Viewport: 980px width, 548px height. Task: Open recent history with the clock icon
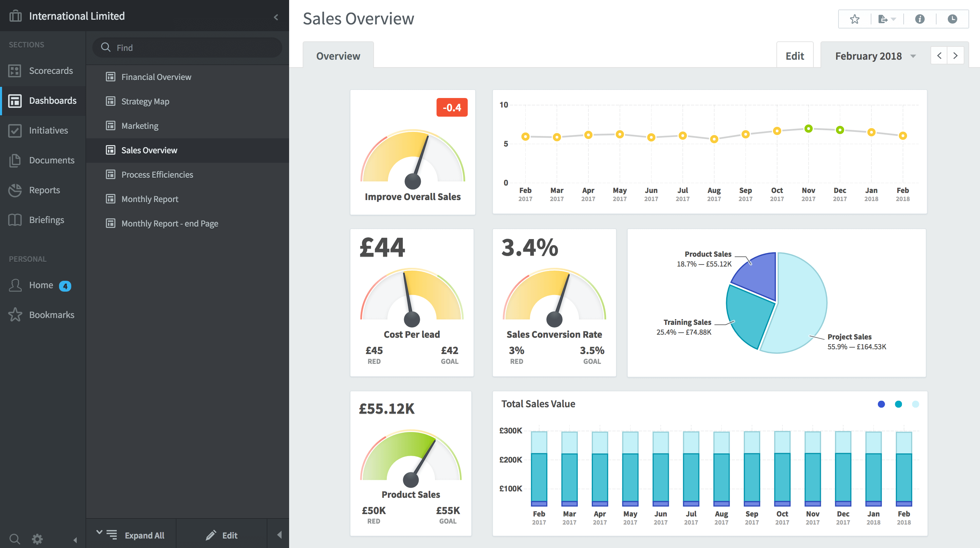(x=952, y=19)
